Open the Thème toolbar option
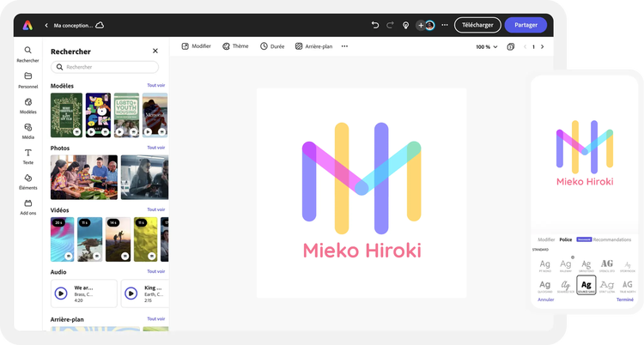Viewport: 644px width, 345px height. [235, 46]
